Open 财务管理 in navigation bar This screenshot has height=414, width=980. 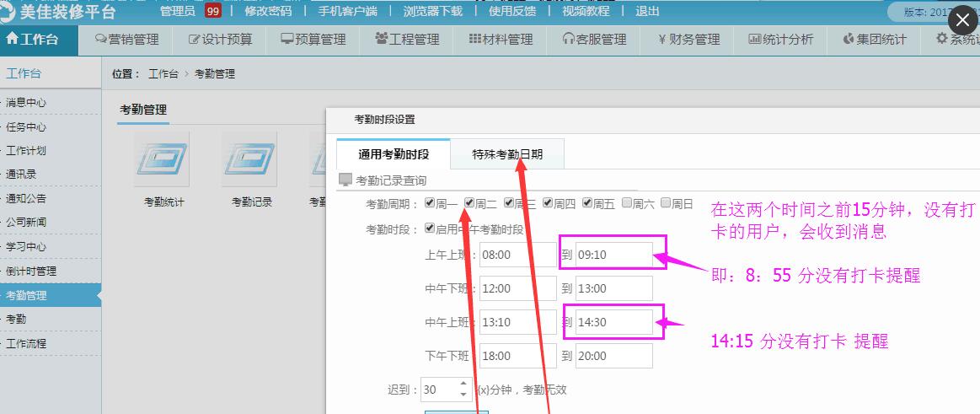[x=688, y=40]
